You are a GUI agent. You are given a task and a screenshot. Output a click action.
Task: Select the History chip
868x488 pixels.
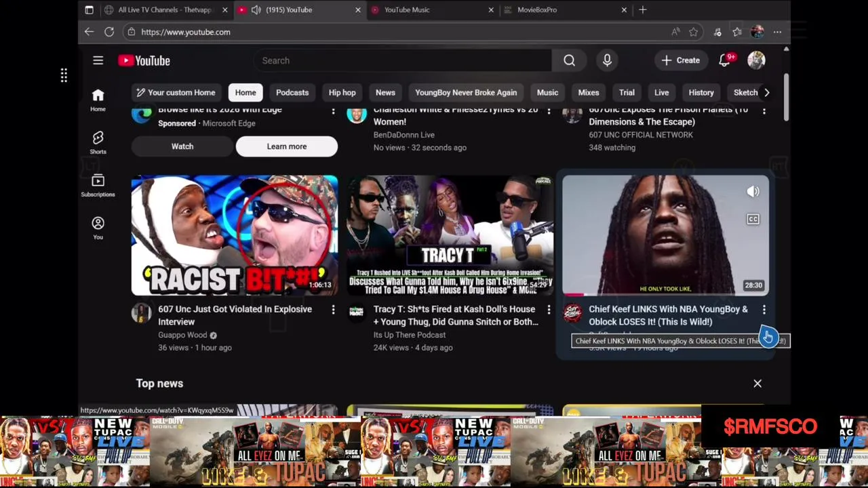[x=701, y=92]
